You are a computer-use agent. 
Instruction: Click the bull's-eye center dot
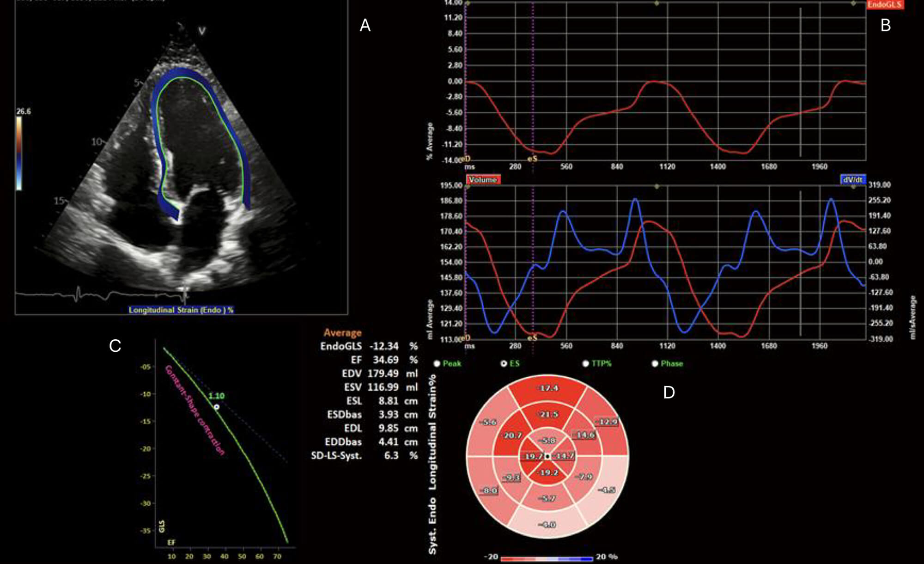pyautogui.click(x=547, y=456)
